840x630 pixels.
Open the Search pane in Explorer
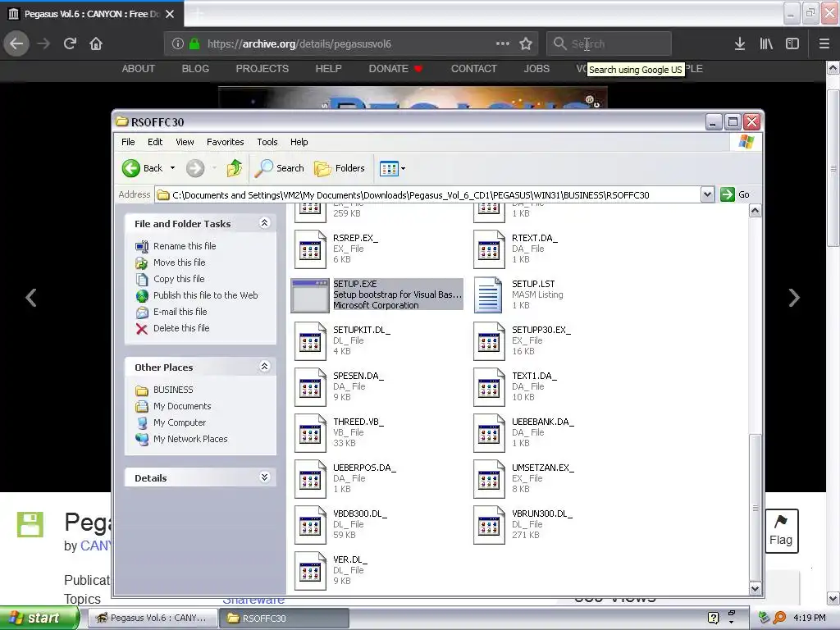(279, 168)
